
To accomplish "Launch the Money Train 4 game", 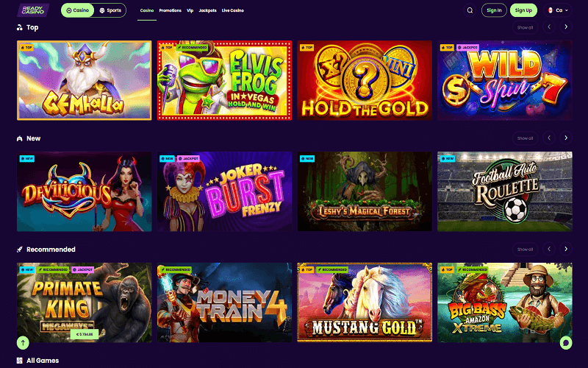I will (224, 302).
